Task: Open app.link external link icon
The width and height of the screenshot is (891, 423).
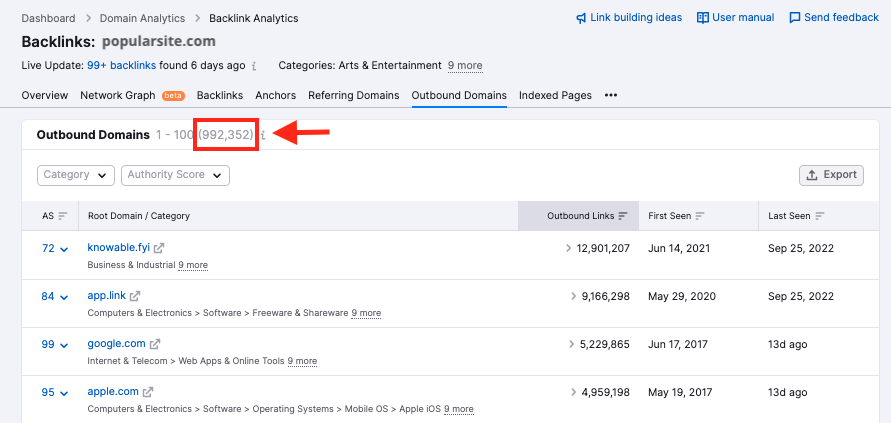Action: pos(135,296)
